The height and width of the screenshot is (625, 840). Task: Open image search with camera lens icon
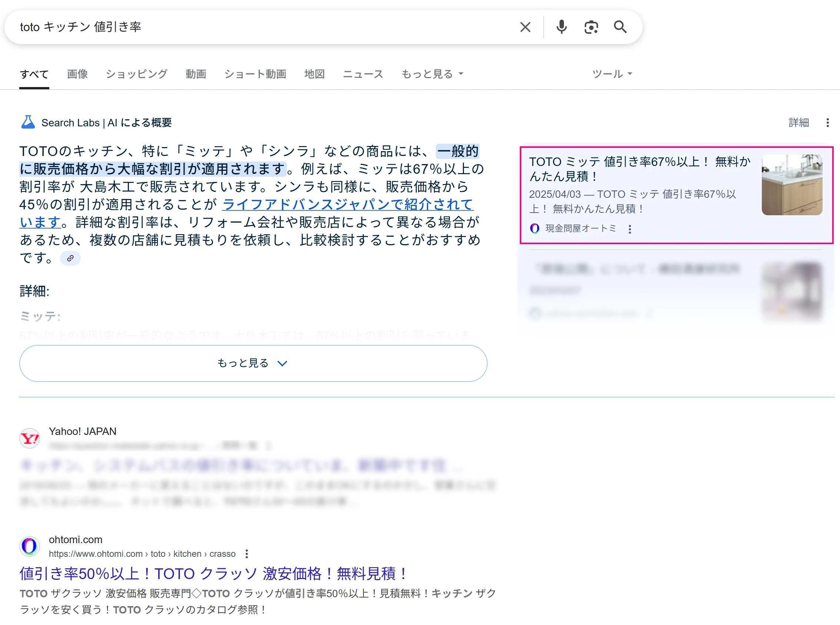coord(591,27)
